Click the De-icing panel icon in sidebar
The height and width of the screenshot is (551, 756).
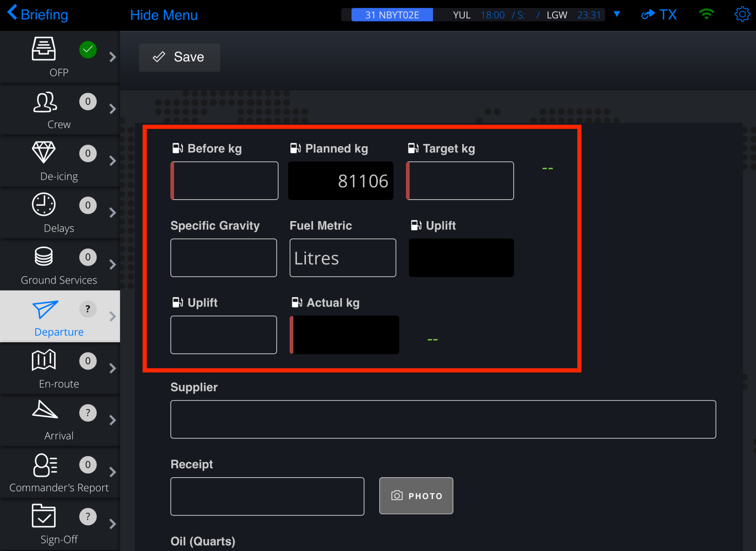44,152
